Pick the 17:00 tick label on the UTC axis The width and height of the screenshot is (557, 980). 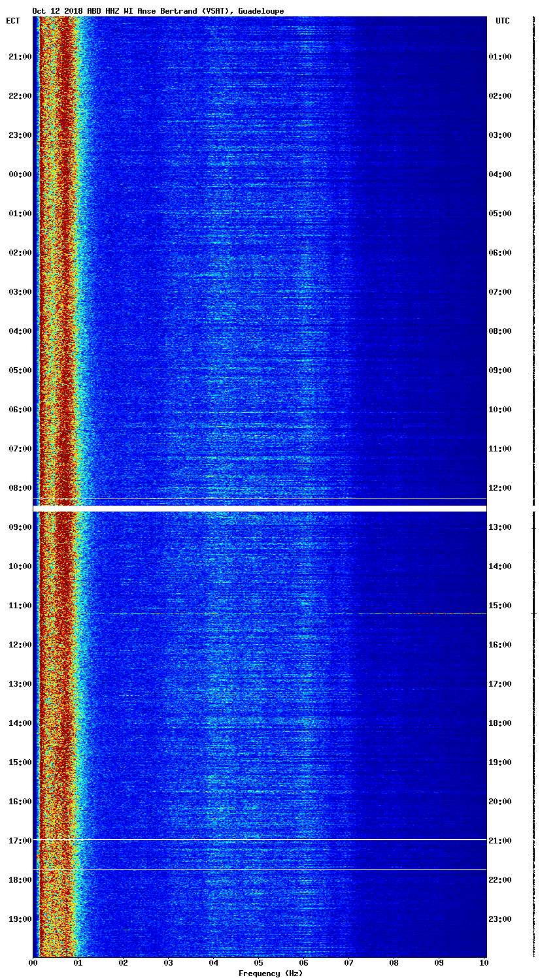(x=500, y=684)
